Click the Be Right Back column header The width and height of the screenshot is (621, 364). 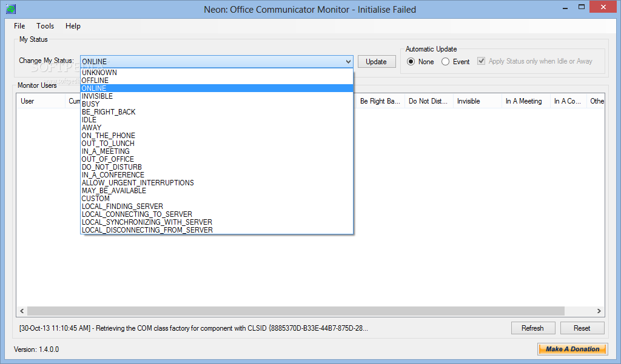[x=380, y=101]
